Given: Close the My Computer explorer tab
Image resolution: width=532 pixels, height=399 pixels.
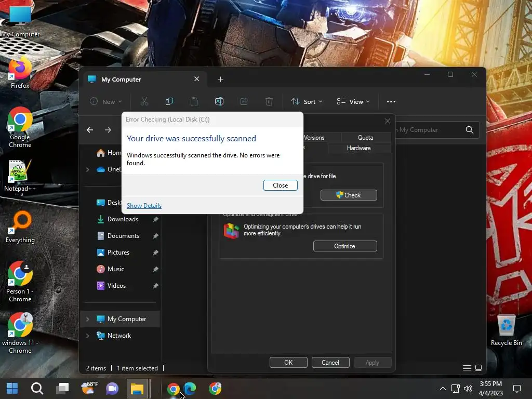Looking at the screenshot, I should click(197, 79).
